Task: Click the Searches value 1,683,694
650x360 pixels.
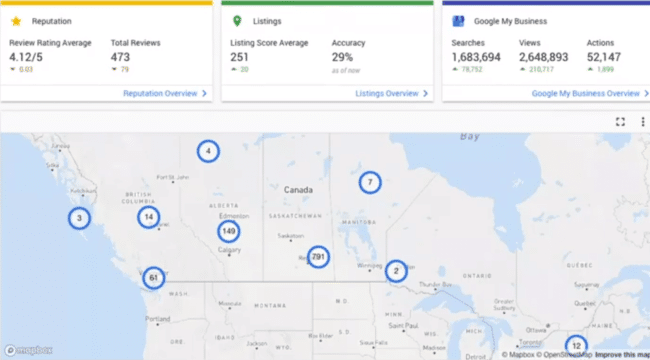Action: [476, 57]
